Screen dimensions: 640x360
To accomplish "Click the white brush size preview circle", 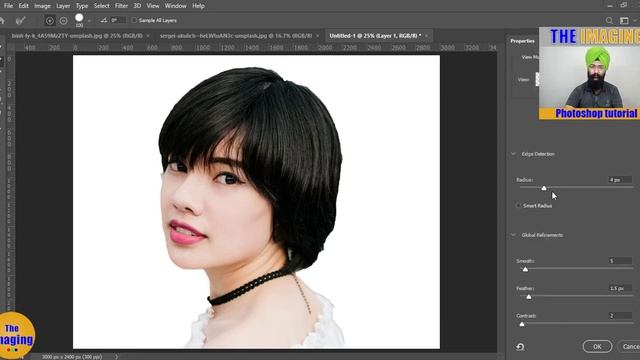I will point(79,18).
